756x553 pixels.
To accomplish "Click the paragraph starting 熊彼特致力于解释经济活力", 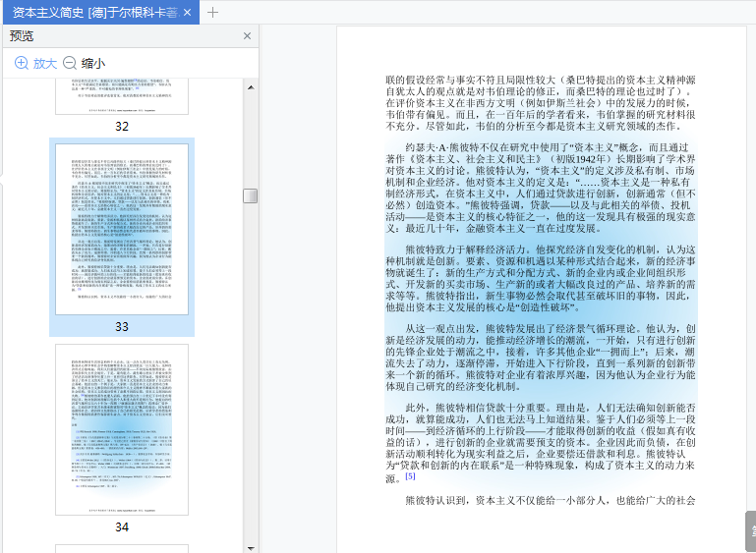I will coord(541,278).
